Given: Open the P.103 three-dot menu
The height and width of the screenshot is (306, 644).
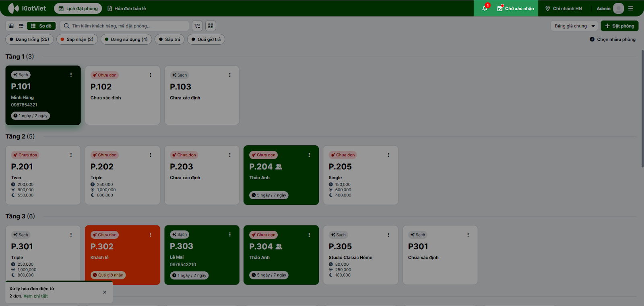Looking at the screenshot, I should [x=230, y=75].
